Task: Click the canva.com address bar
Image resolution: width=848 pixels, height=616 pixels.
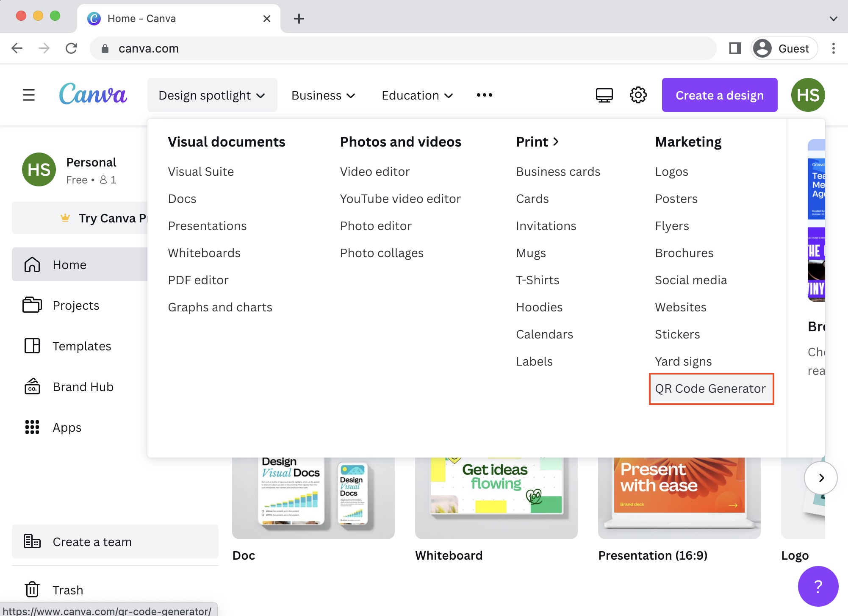Action: 402,48
